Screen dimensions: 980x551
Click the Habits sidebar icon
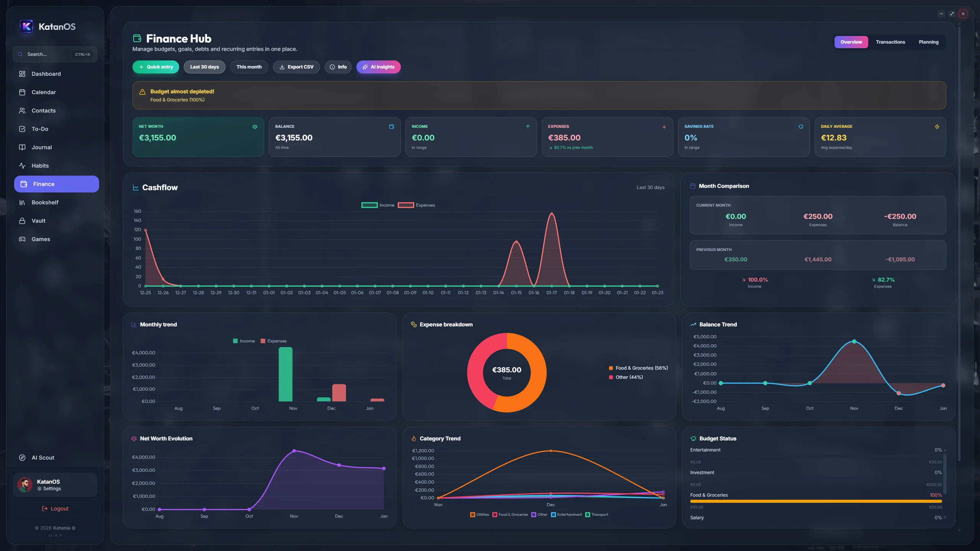pyautogui.click(x=22, y=166)
